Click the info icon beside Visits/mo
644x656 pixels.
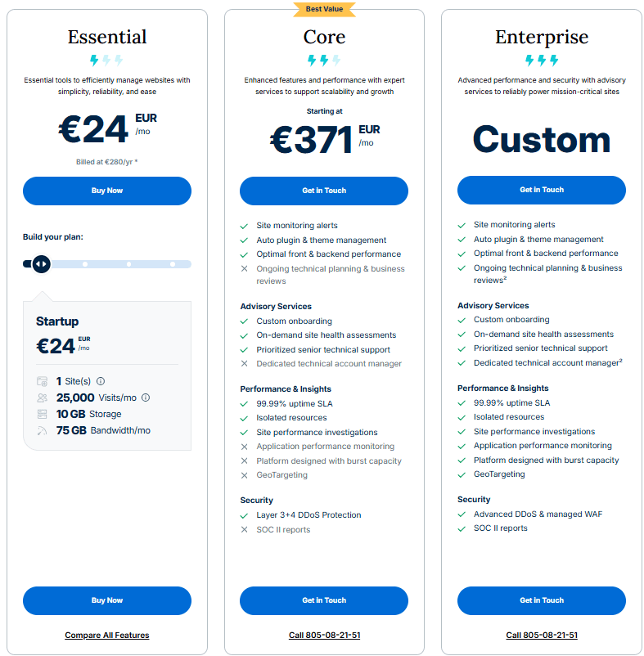coord(146,398)
